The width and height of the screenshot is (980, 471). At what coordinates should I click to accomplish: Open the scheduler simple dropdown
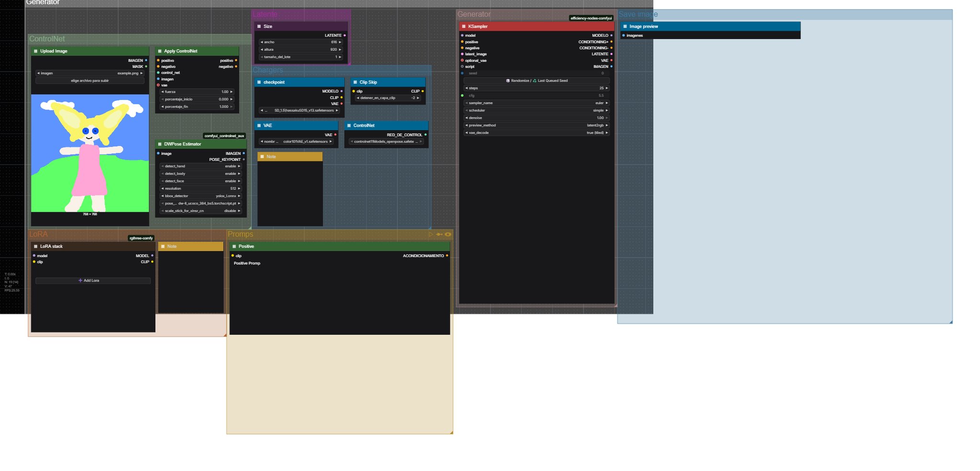(x=536, y=110)
